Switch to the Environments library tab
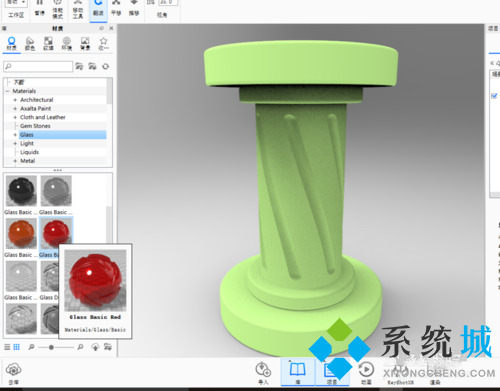This screenshot has height=391, width=500. click(x=67, y=44)
